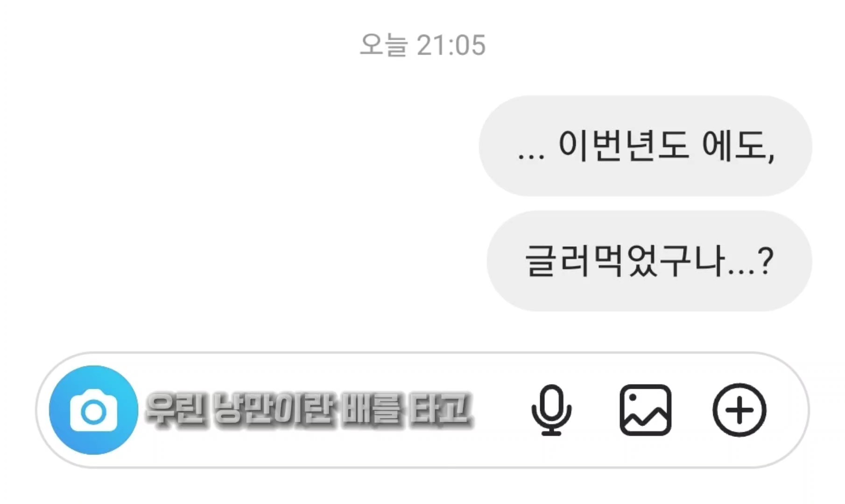Viewport: 845px width, 504px height.
Task: Open the add-more menu at bar's end
Action: tap(739, 410)
